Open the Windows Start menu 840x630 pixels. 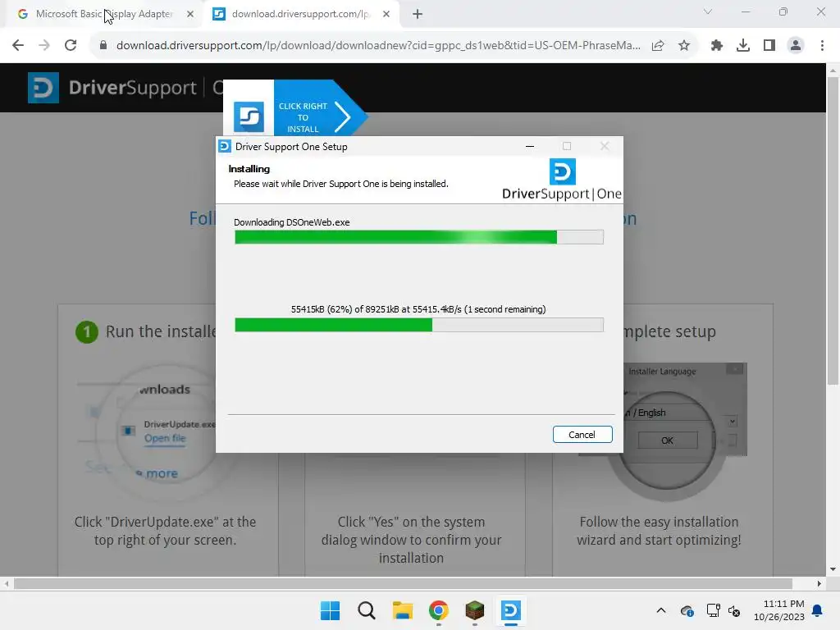coord(330,610)
